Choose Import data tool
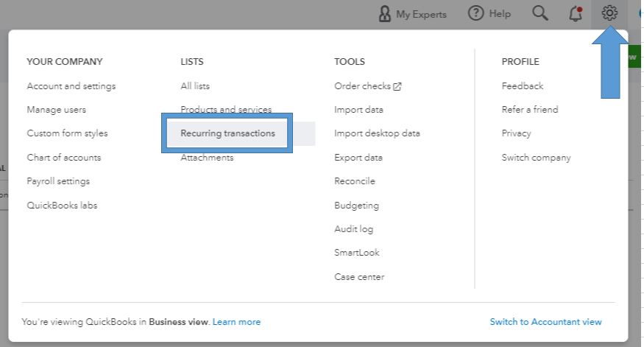This screenshot has width=644, height=347. pos(358,110)
